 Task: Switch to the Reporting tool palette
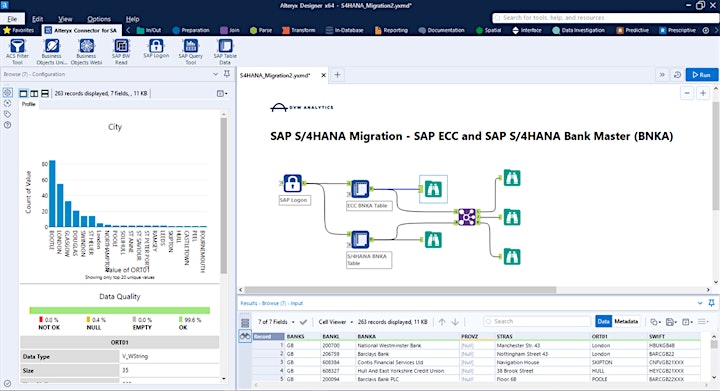pyautogui.click(x=391, y=30)
